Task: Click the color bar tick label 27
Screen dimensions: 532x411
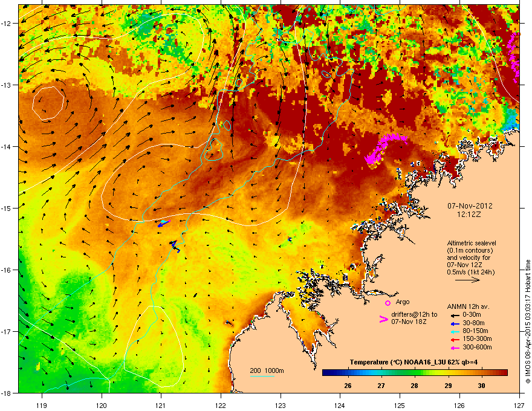Action: 381,386
